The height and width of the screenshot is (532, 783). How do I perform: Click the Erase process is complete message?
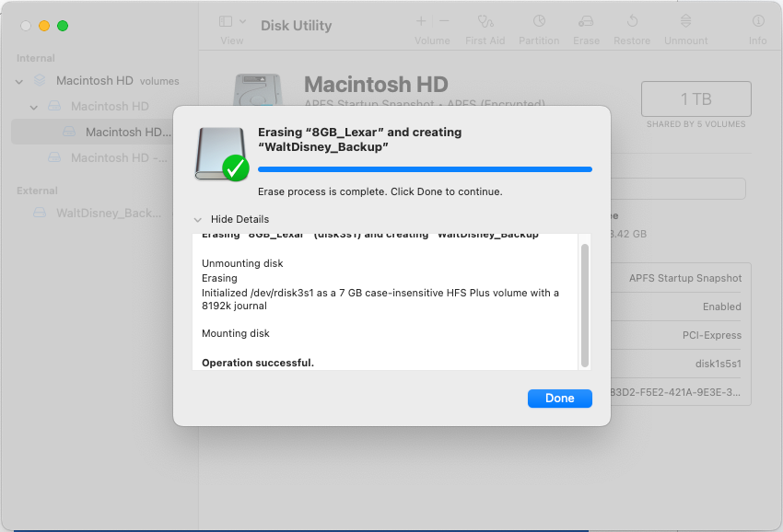pyautogui.click(x=380, y=191)
